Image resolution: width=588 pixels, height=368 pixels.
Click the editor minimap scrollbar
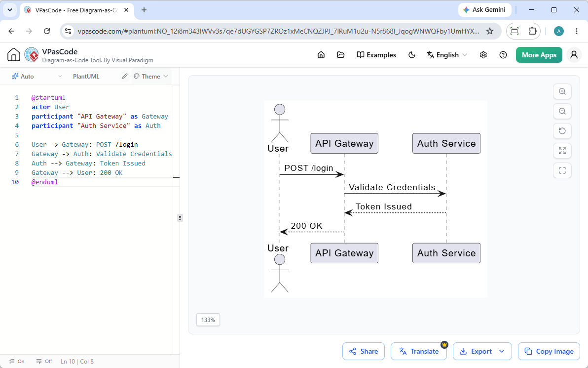(x=176, y=220)
